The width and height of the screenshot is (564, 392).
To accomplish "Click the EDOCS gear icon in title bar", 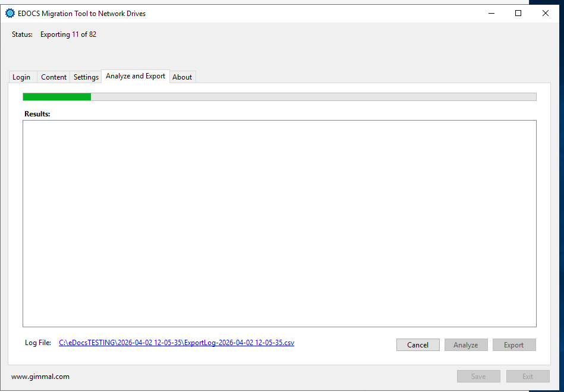I will click(x=10, y=14).
